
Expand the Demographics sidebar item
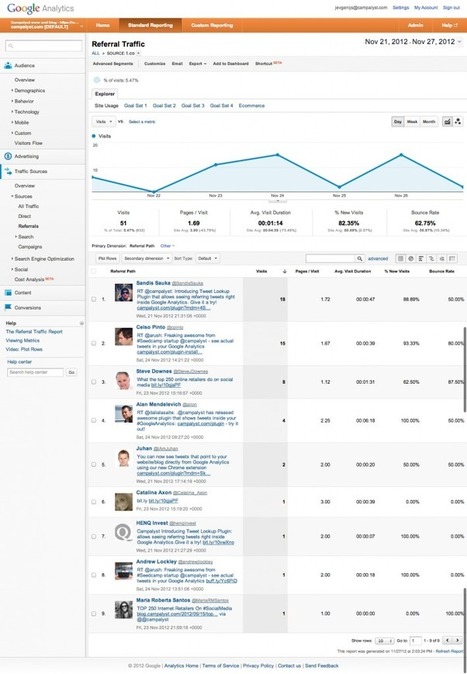[29, 91]
